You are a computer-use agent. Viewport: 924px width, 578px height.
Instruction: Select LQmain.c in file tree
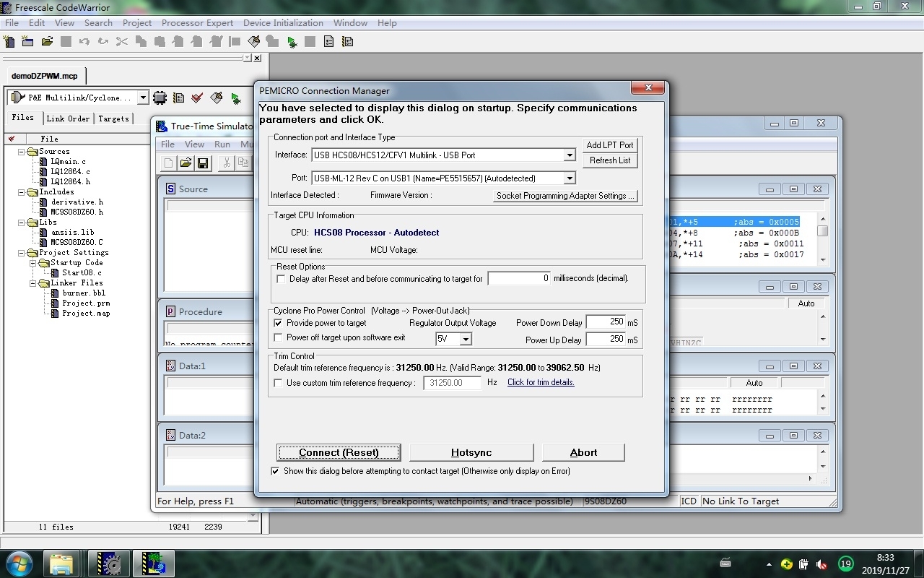68,162
